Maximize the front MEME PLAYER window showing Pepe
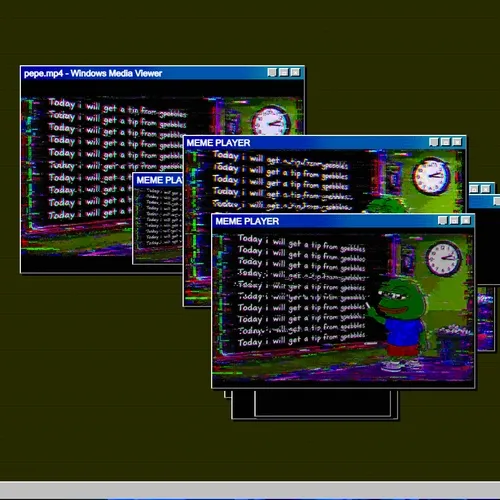This screenshot has width=500, height=500. [x=454, y=220]
